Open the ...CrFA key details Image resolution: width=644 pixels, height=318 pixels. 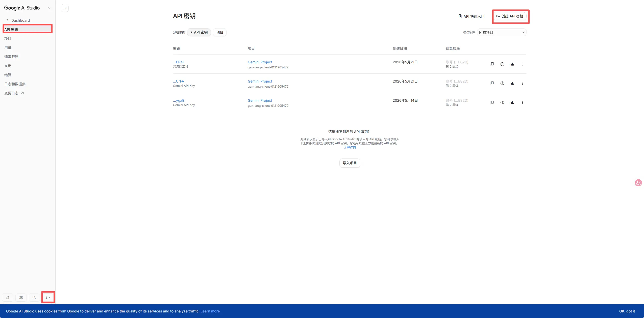point(179,81)
